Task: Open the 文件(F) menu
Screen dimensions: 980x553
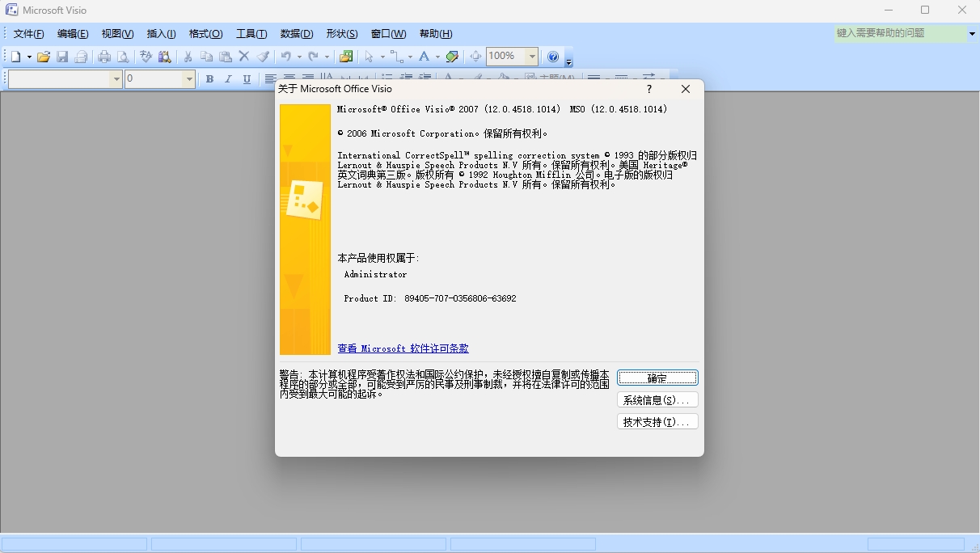Action: tap(29, 34)
